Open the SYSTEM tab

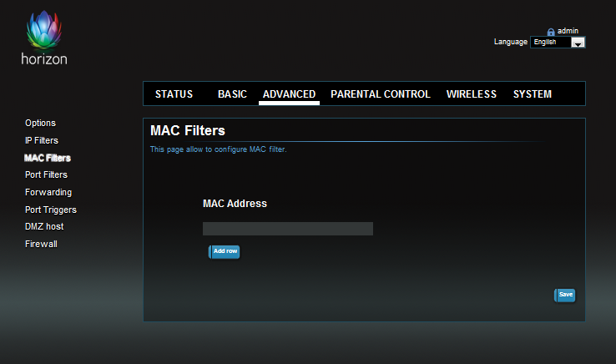pos(533,94)
